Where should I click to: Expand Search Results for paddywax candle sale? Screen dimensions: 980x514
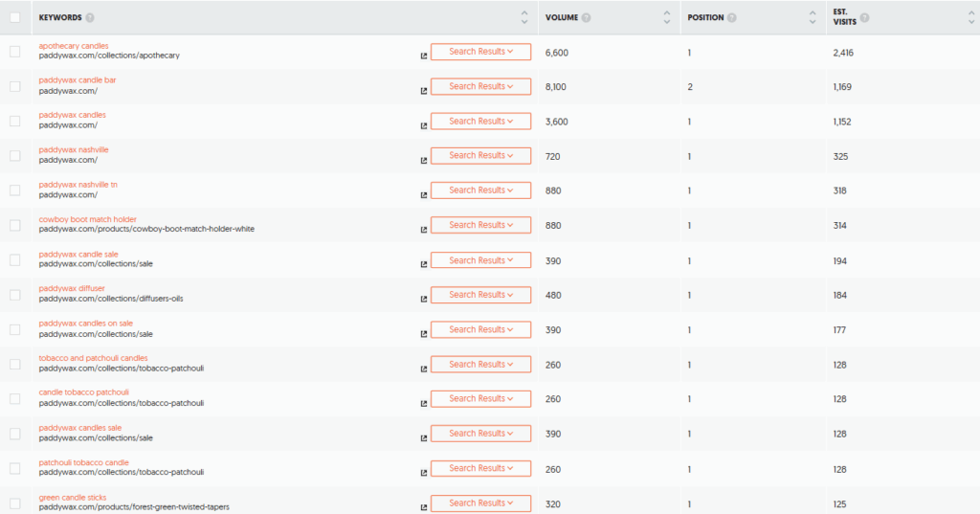pos(480,260)
